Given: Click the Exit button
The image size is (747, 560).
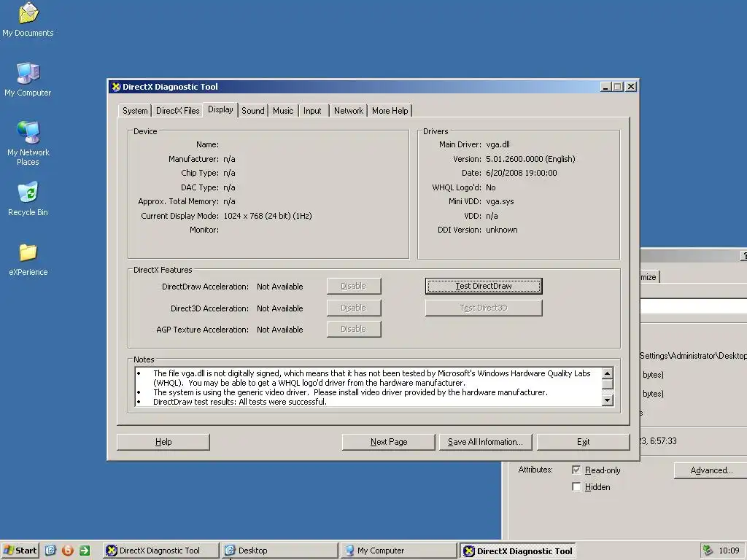Looking at the screenshot, I should point(583,442).
